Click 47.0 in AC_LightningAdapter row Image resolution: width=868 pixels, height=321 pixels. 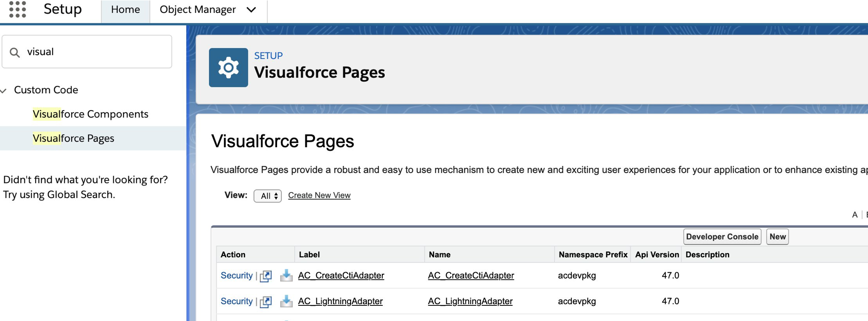670,301
